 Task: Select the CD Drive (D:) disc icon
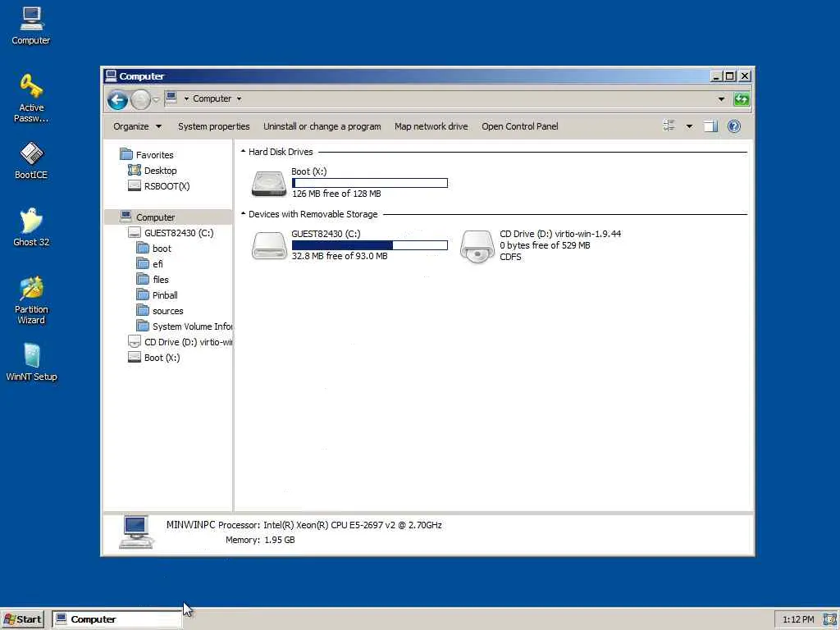click(x=477, y=246)
